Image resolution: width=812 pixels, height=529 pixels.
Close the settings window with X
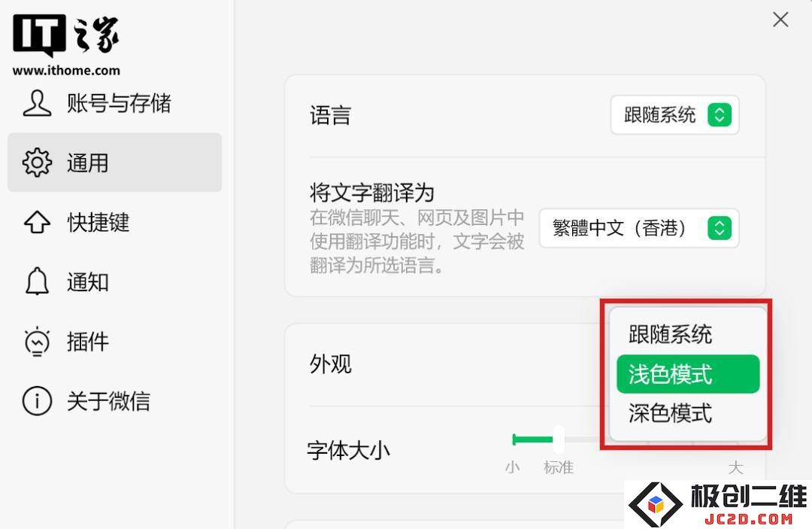[x=780, y=20]
